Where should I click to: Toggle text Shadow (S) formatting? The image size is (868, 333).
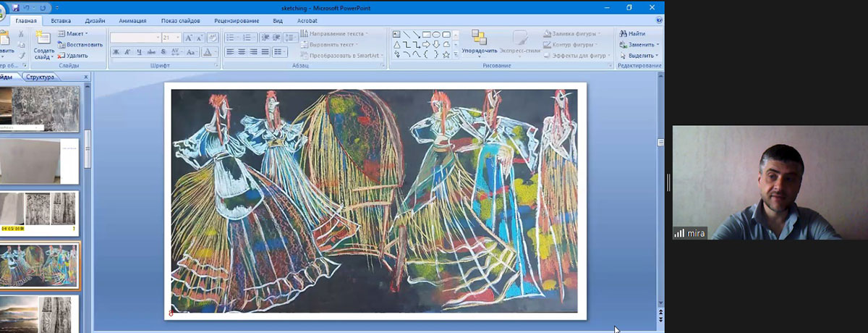(x=163, y=52)
